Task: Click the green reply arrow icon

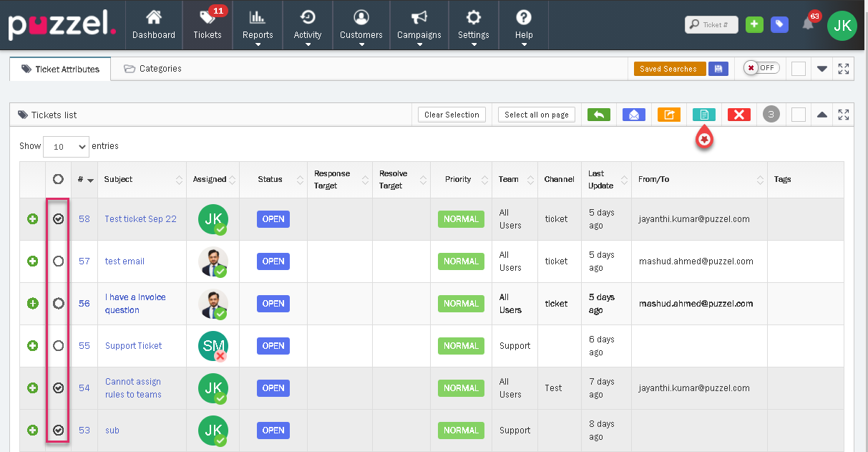Action: pyautogui.click(x=598, y=115)
